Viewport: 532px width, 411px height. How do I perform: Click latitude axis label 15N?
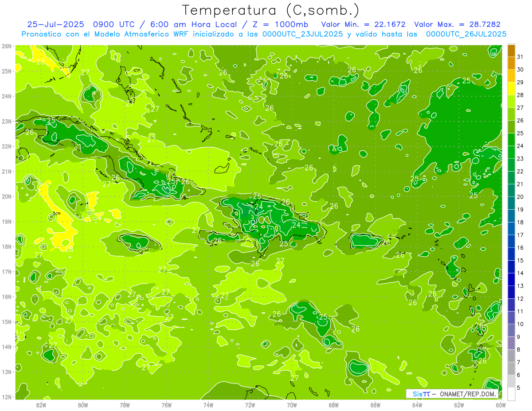tap(6, 322)
